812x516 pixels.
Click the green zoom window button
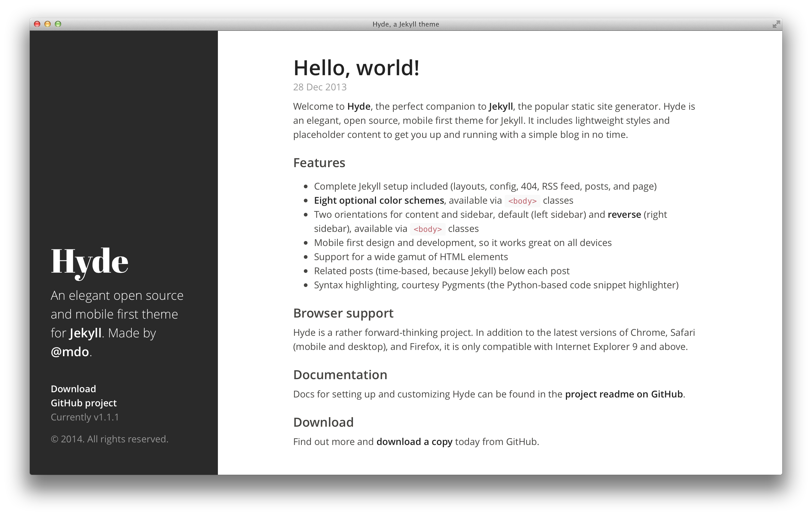coord(58,24)
